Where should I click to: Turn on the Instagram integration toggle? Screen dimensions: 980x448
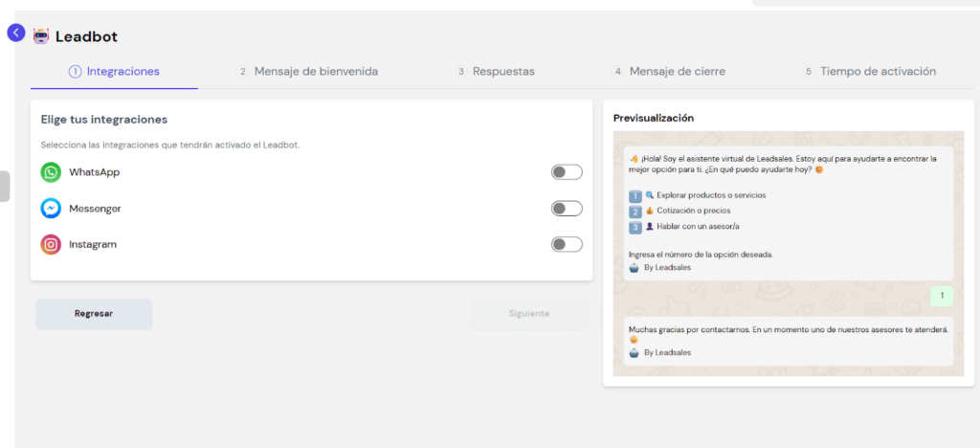[x=567, y=244]
